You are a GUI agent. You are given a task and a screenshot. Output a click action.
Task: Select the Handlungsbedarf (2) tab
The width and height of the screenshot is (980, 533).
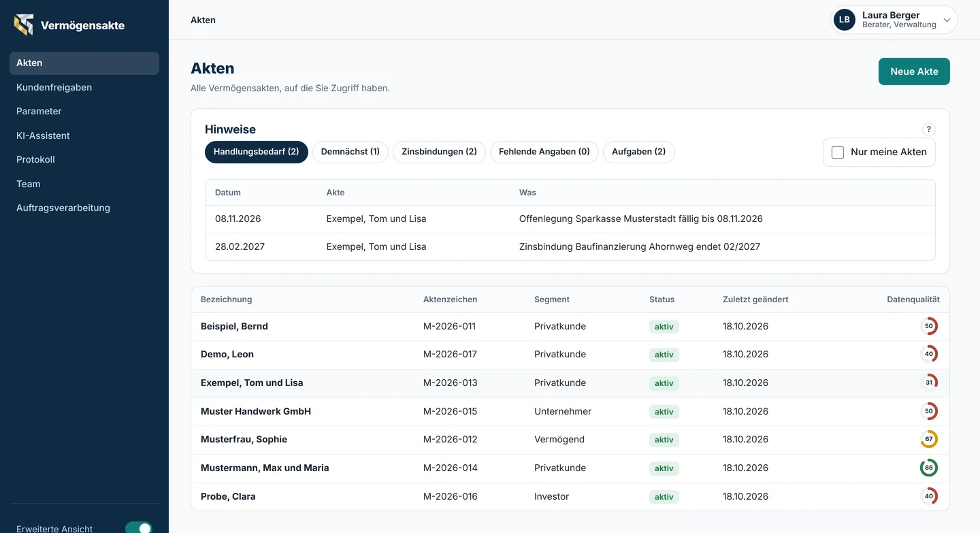point(257,152)
